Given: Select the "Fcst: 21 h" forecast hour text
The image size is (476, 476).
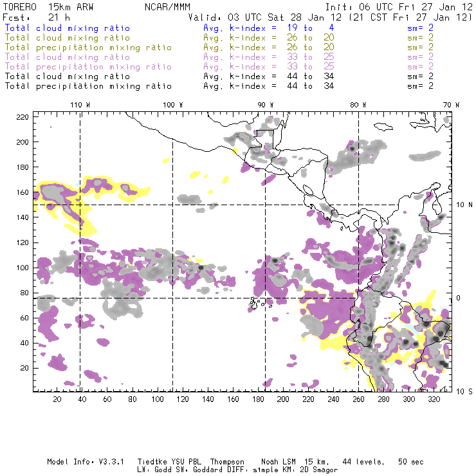Looking at the screenshot, I should point(37,17).
